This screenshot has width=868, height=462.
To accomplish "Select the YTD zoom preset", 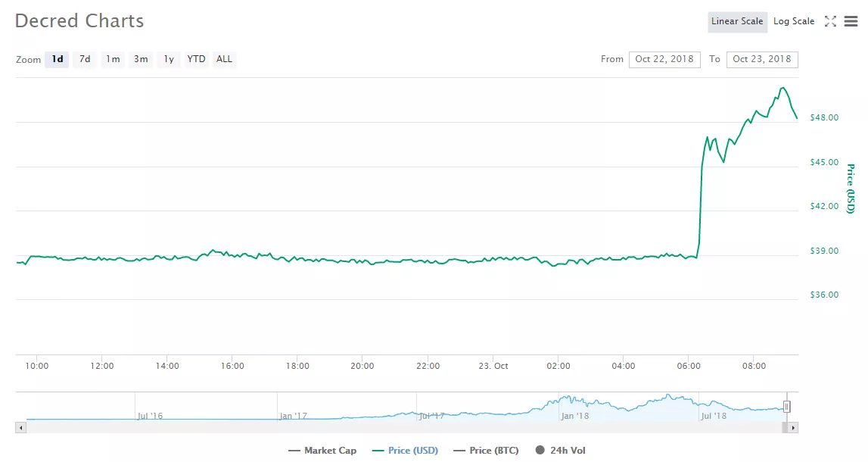I will [196, 59].
